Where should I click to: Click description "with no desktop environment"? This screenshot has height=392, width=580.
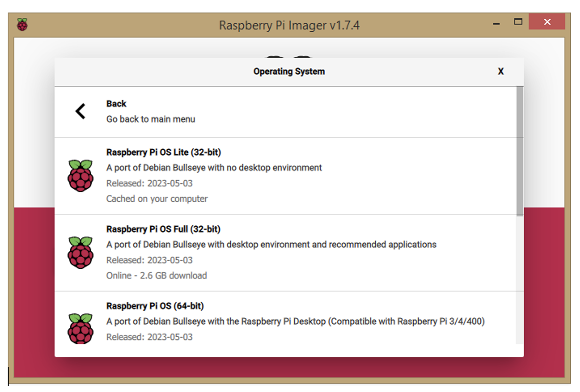coord(214,168)
